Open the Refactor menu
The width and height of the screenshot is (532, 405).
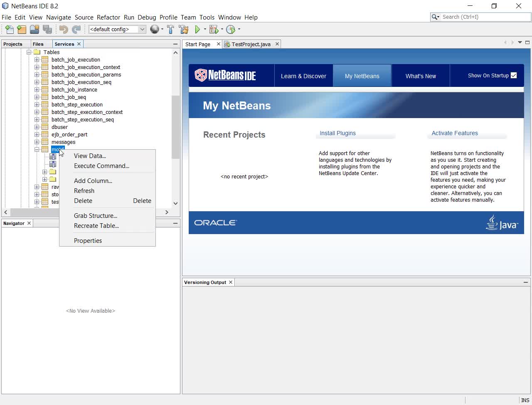pos(108,17)
